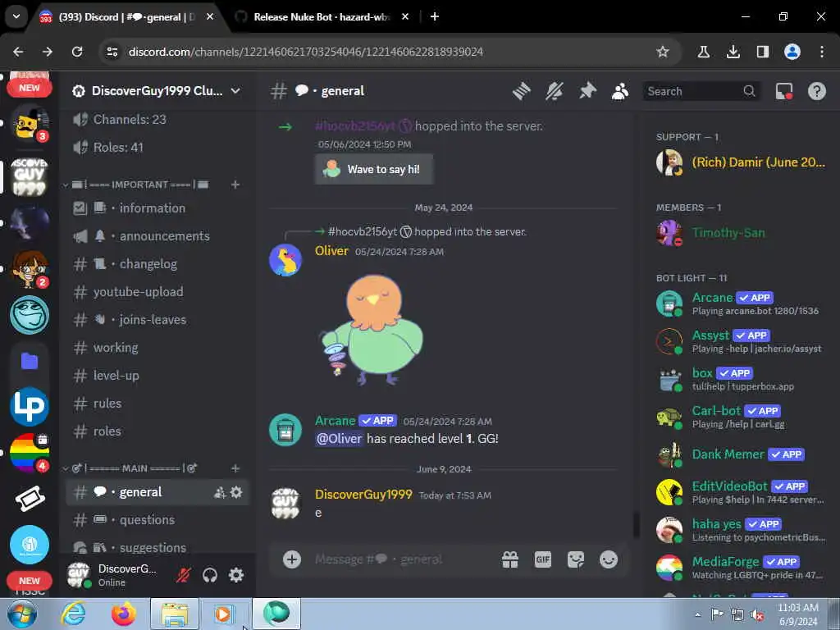
Task: Create channel in MAIN category plus
Action: pos(235,468)
